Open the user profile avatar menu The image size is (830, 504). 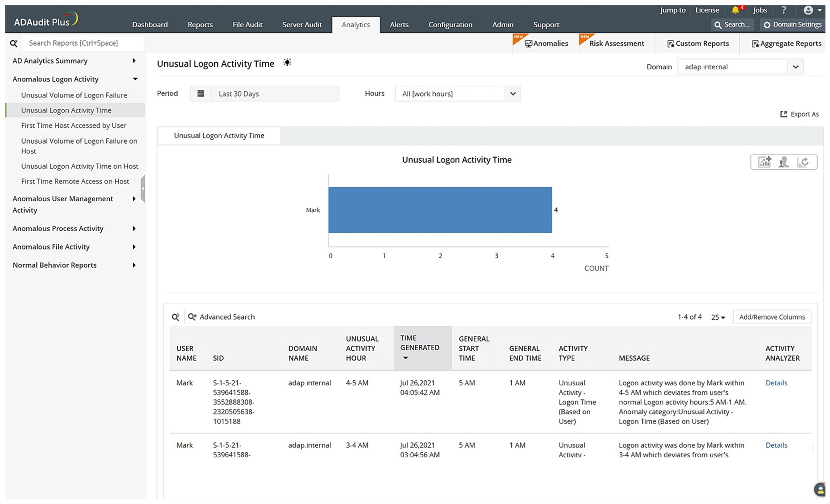click(811, 10)
